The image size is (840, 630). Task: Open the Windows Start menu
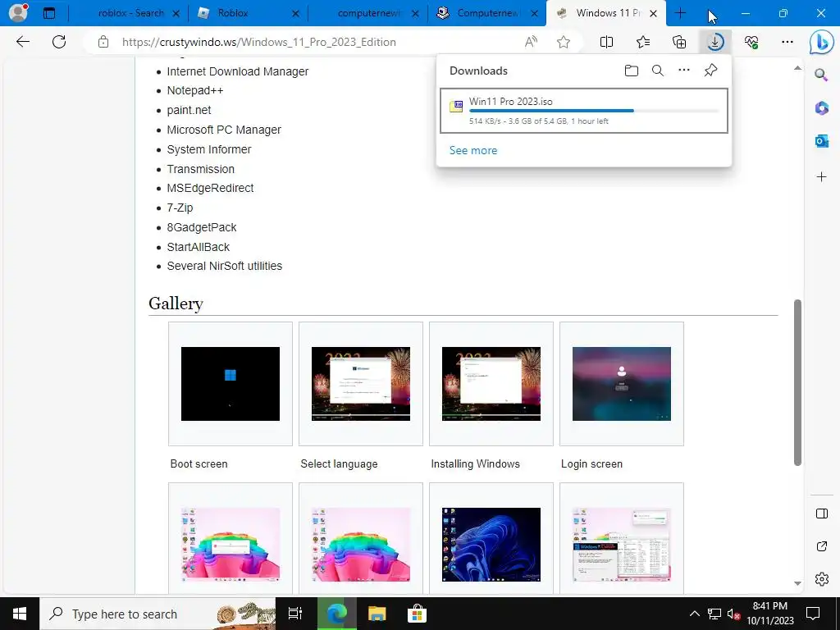coord(20,614)
